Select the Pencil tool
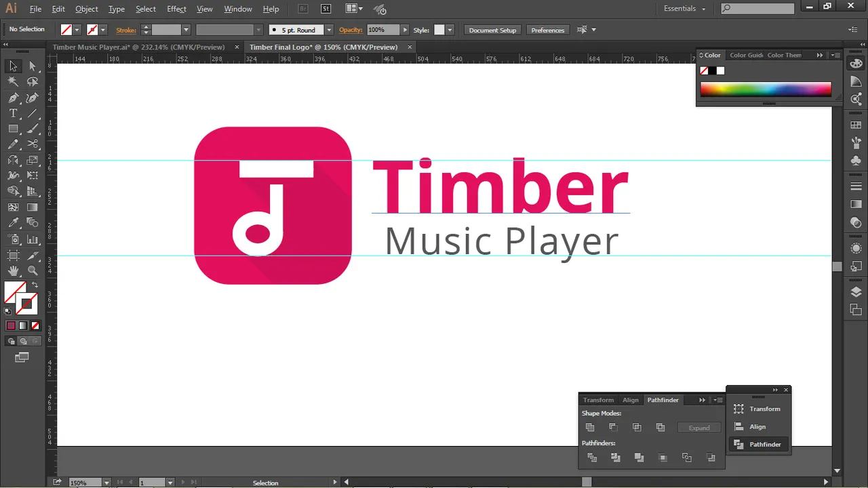This screenshot has width=868, height=488. (x=13, y=144)
